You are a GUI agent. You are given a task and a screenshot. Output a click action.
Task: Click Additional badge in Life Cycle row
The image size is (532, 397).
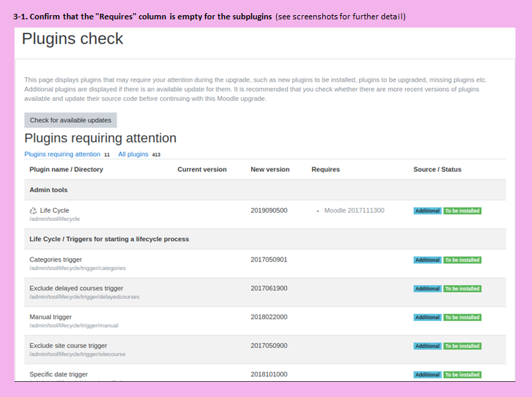tap(428, 211)
